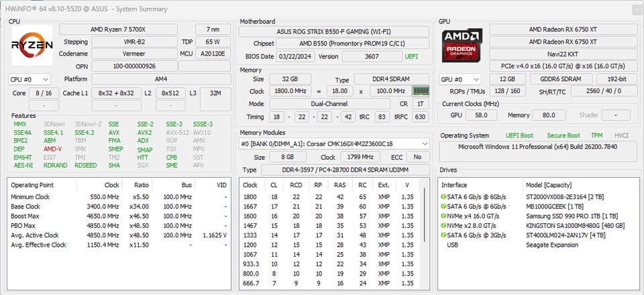Select the 1600 MHz XMP timing row
This screenshot has height=295, width=644.
330,216
